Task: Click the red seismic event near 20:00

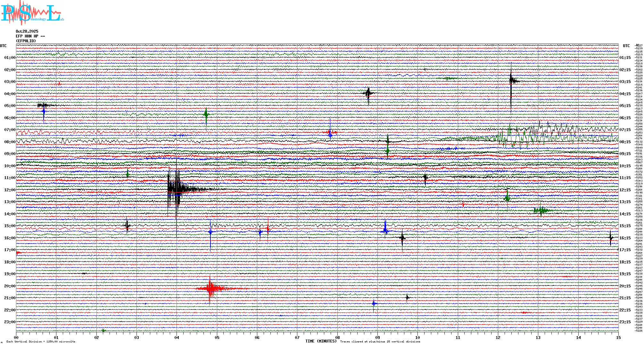Action: tap(210, 288)
